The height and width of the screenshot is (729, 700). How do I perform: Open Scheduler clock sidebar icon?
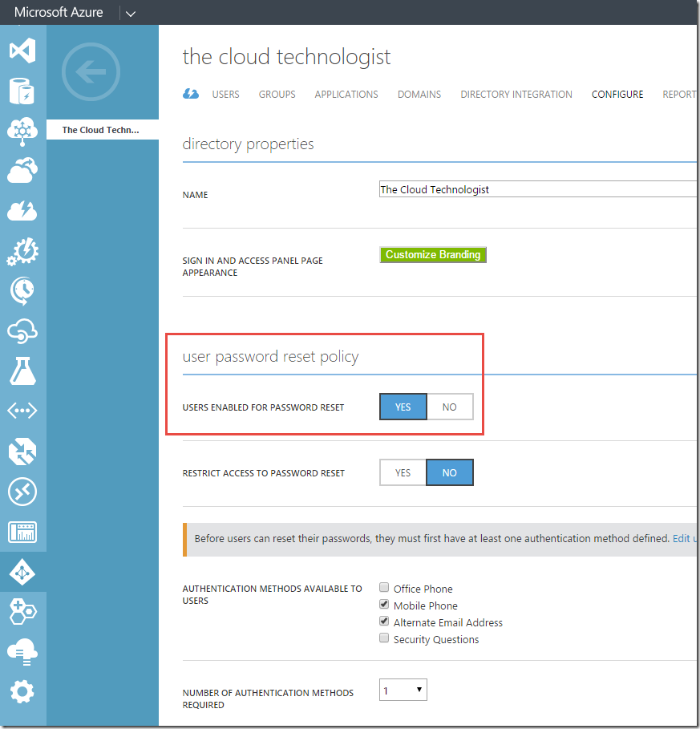coord(22,291)
